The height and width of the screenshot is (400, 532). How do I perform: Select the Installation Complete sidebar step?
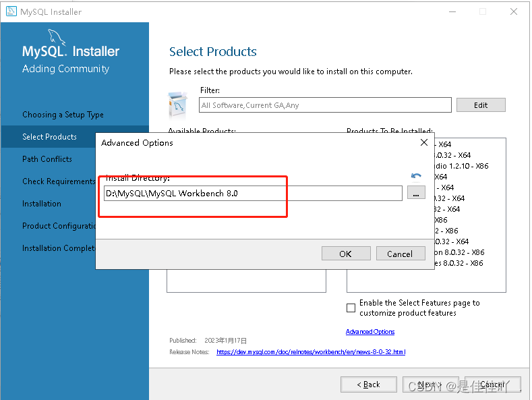tap(59, 248)
